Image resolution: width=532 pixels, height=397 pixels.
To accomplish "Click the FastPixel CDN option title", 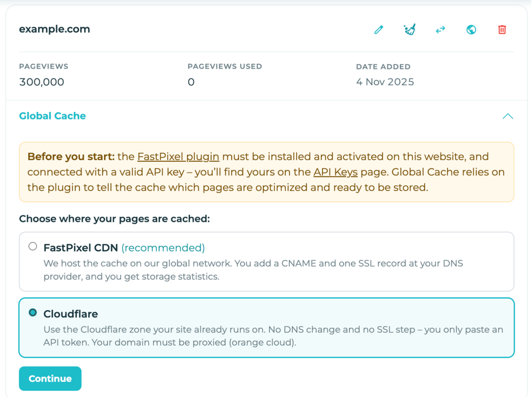I will point(81,248).
